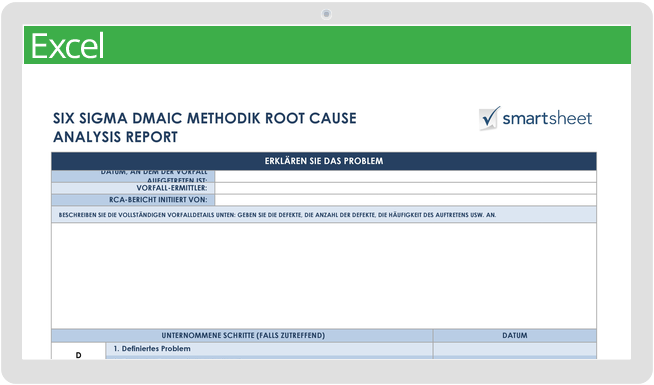Click the Erklären Sie das Problem header
This screenshot has height=385, width=654.
(324, 161)
